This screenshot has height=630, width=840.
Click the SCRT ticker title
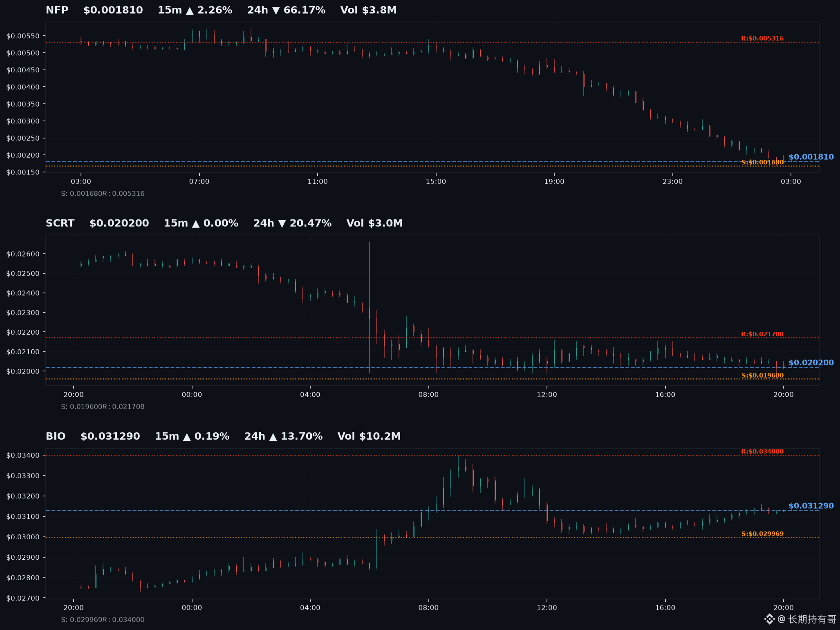pos(60,223)
